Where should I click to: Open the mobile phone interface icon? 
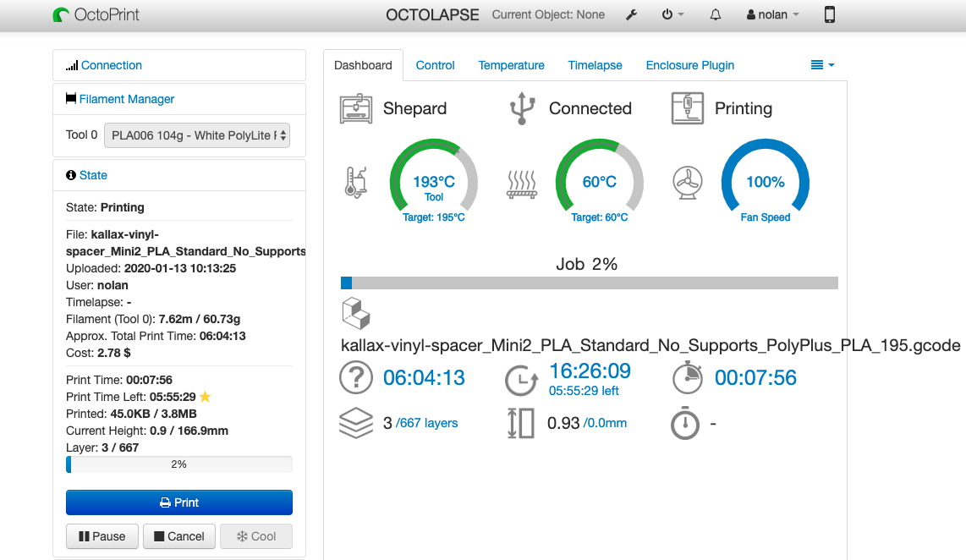tap(830, 14)
